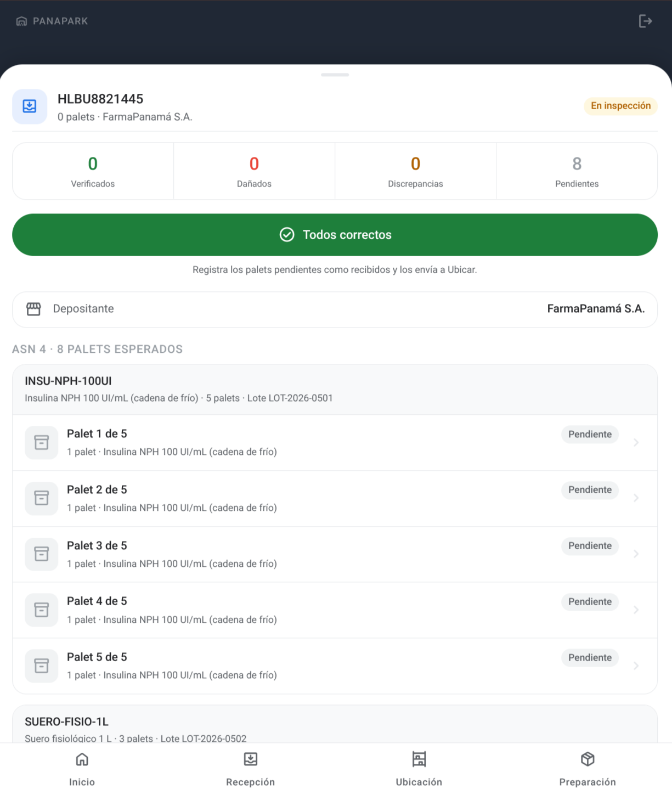This screenshot has height=789, width=672.
Task: Click the PANAPARK header title text
Action: coord(60,21)
